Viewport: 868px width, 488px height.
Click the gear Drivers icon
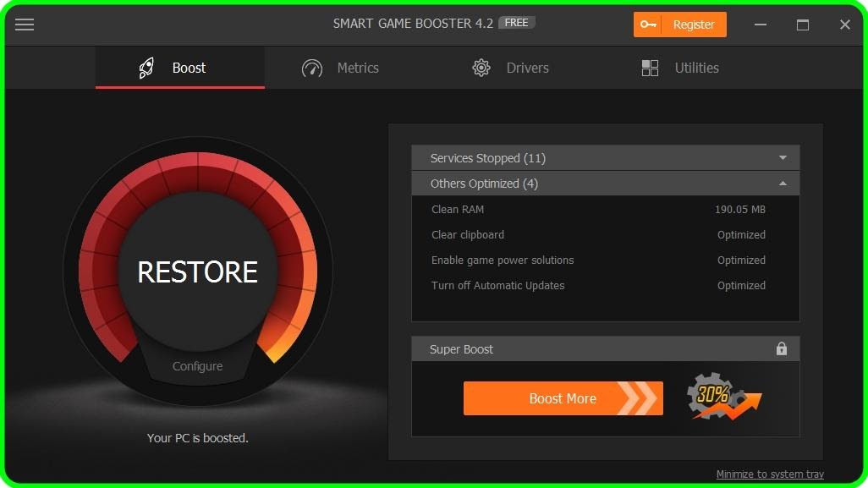(x=481, y=68)
